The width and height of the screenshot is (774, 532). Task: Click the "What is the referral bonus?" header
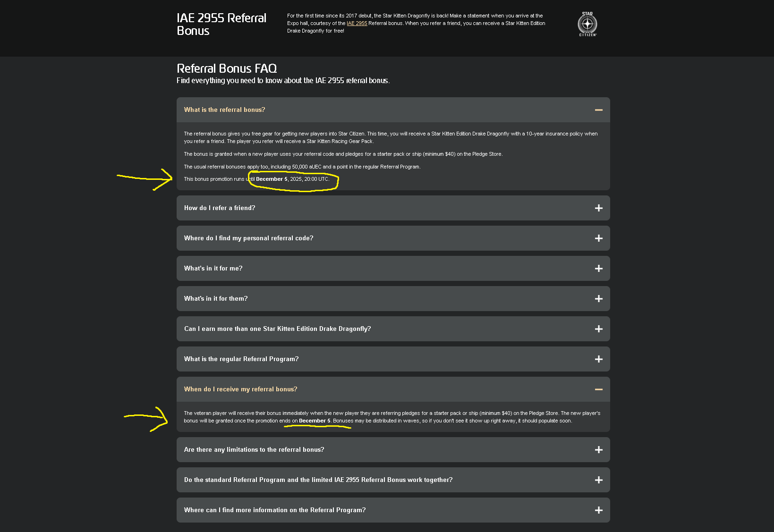pyautogui.click(x=225, y=110)
